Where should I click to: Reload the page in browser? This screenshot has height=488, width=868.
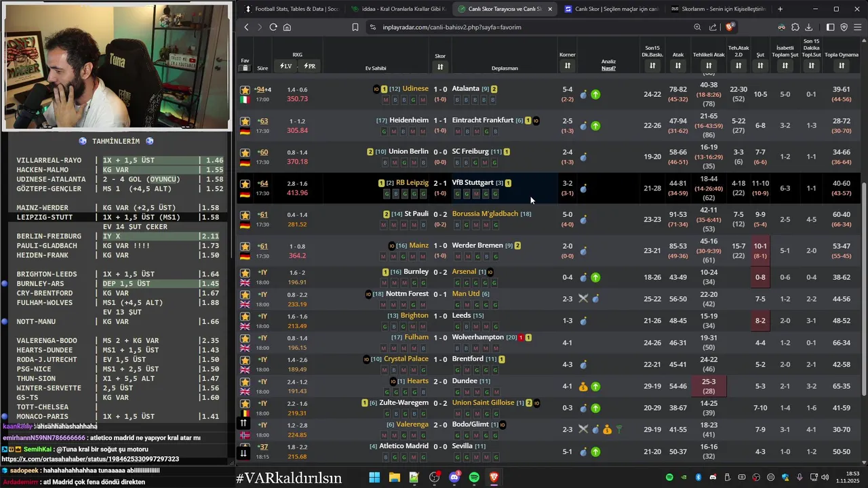point(273,27)
